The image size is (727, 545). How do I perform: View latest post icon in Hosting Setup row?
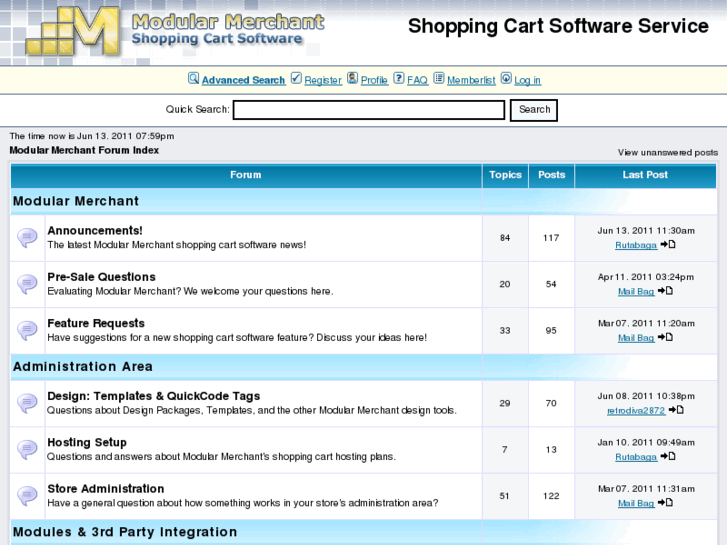(x=668, y=456)
